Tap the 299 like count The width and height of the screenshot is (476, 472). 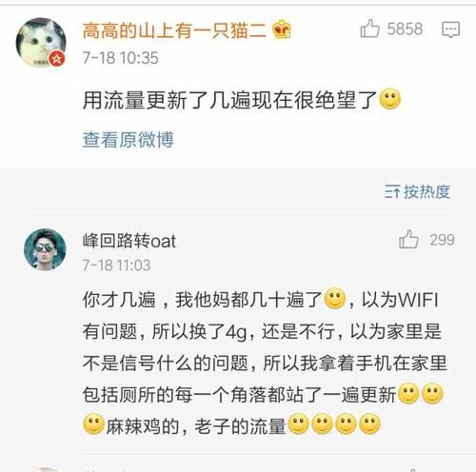442,240
